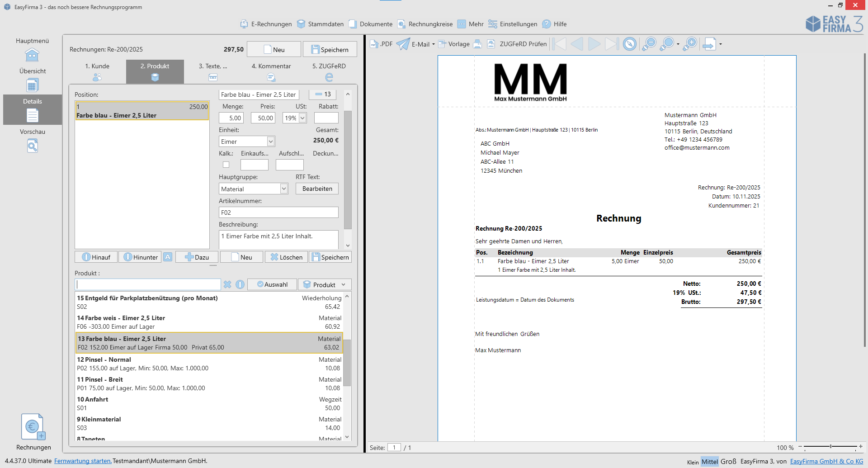Viewport: 868px width, 468px height.
Task: Expand the Einheit 'Eimer' dropdown
Action: tap(270, 142)
